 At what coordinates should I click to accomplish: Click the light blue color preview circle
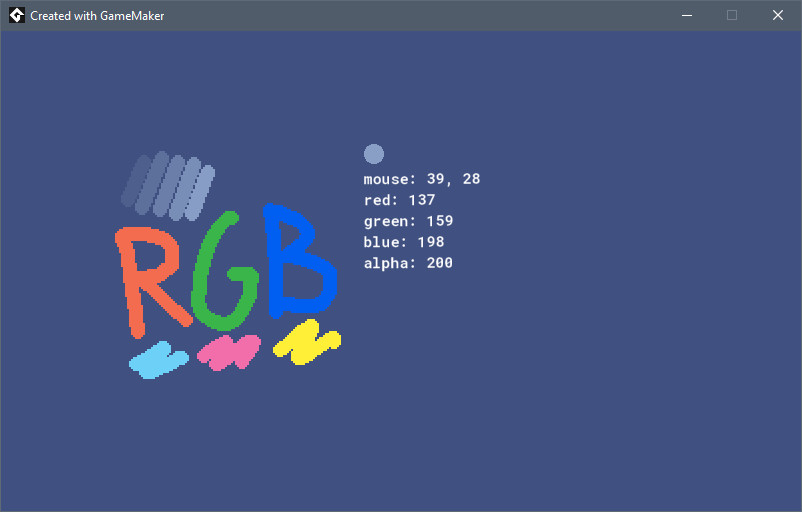(374, 154)
